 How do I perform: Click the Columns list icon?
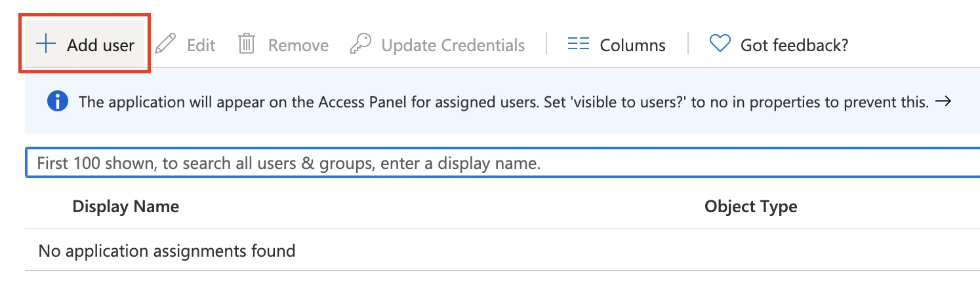point(578,45)
